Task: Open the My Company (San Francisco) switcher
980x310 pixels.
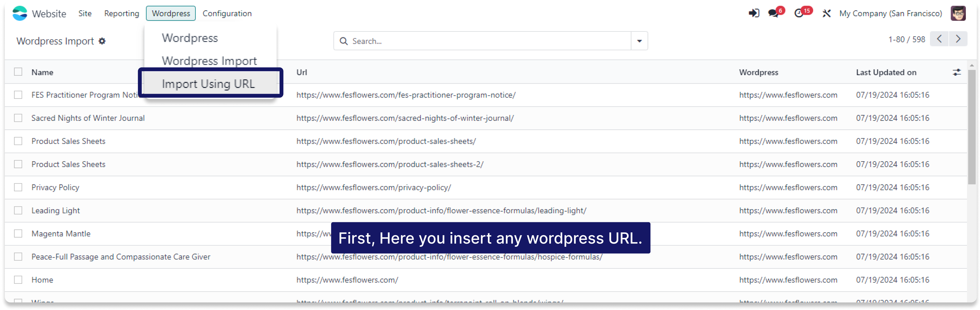Action: pyautogui.click(x=891, y=13)
